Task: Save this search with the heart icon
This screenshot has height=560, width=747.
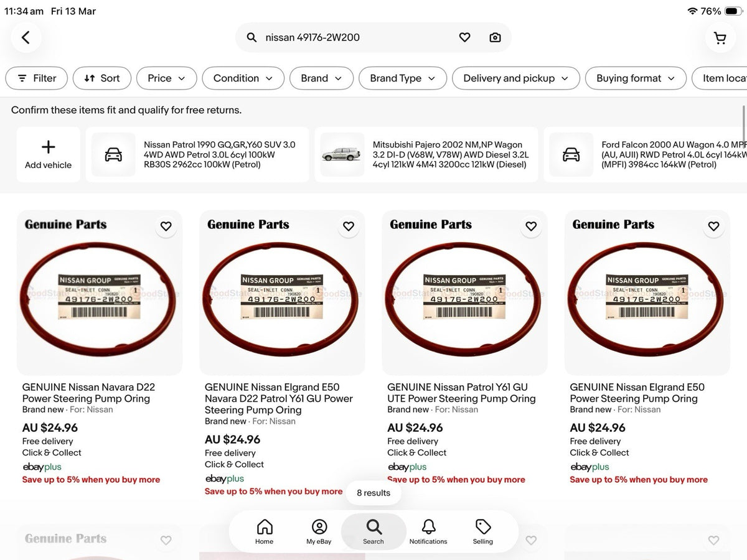Action: (x=464, y=37)
